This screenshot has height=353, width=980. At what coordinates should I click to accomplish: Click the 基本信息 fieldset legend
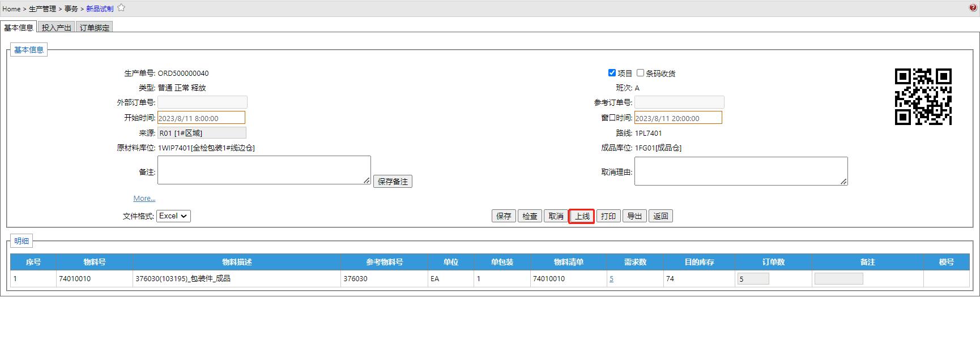click(x=29, y=50)
